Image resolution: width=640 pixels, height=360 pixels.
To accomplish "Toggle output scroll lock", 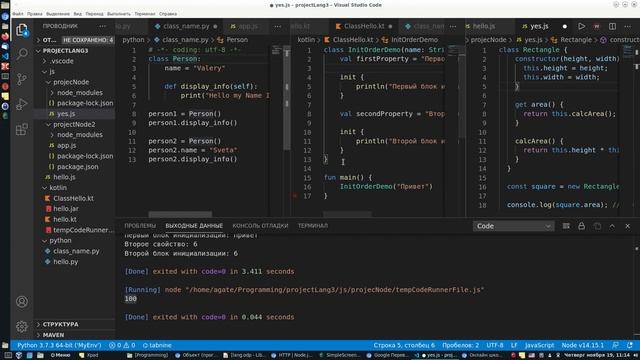I will tap(581, 226).
